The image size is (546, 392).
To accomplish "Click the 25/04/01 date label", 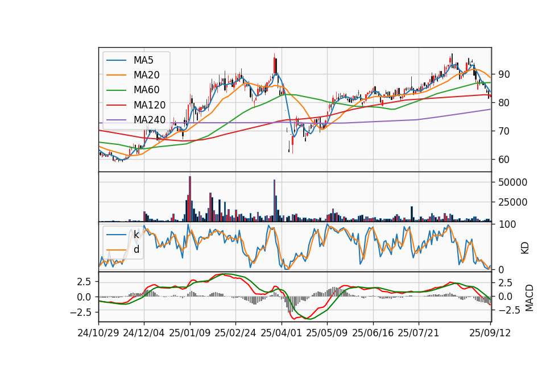I will (281, 333).
